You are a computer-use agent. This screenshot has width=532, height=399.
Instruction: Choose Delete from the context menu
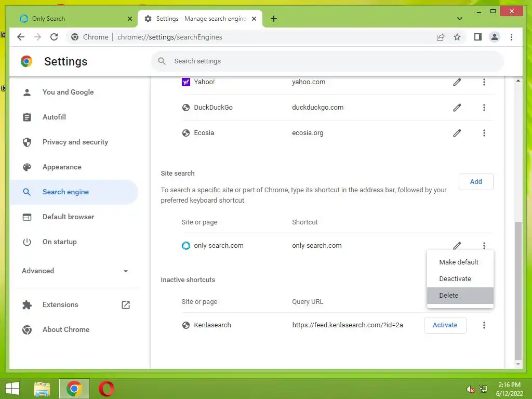[x=460, y=295]
